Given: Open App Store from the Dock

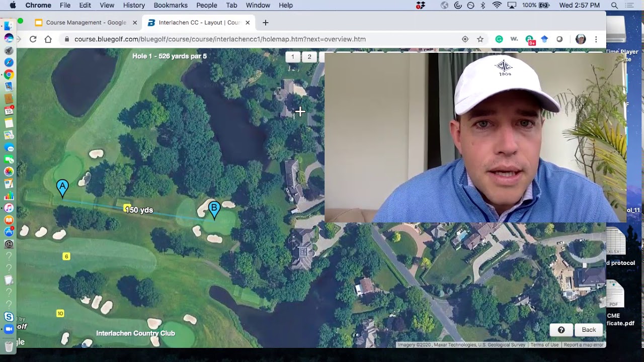Looking at the screenshot, I should (9, 232).
